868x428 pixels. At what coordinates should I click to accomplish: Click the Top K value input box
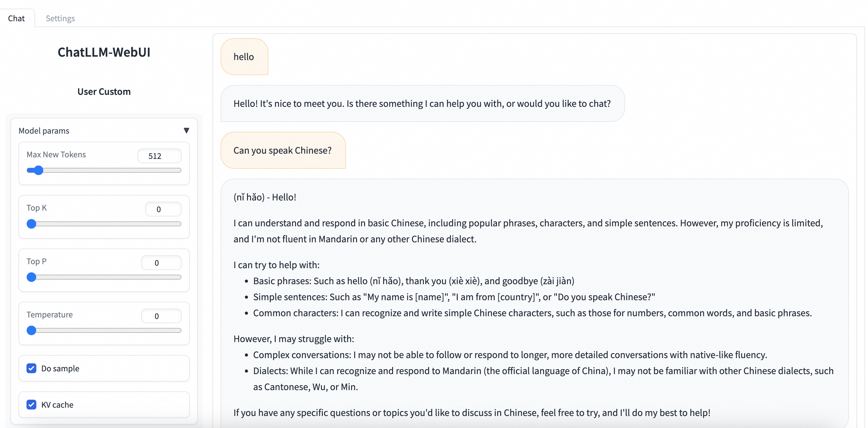pos(163,209)
